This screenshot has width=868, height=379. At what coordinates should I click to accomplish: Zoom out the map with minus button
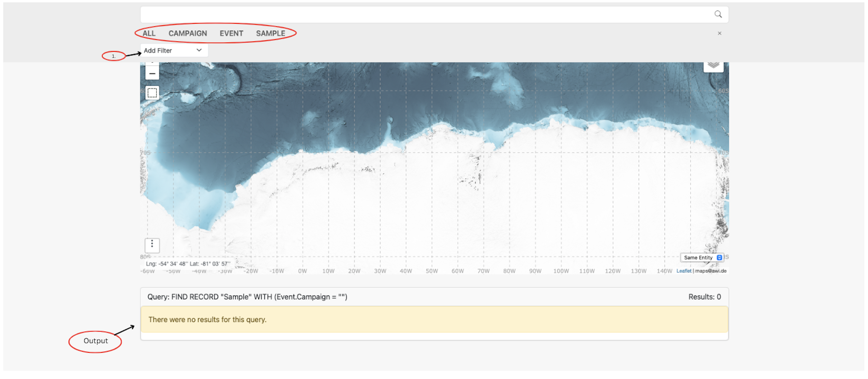(x=152, y=73)
